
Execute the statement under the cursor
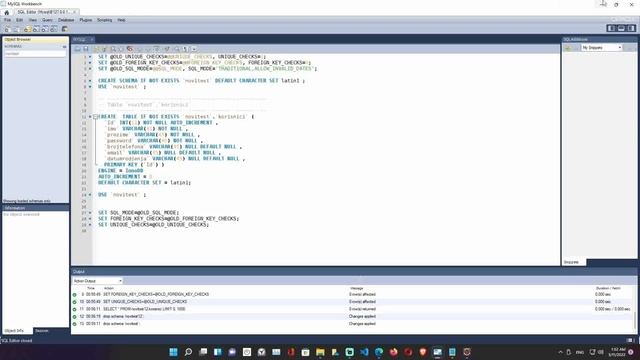click(x=104, y=49)
